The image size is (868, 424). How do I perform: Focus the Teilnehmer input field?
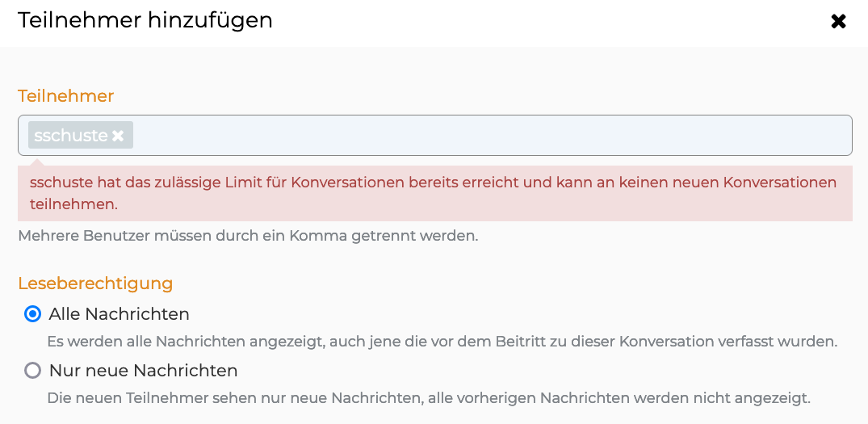[484, 136]
